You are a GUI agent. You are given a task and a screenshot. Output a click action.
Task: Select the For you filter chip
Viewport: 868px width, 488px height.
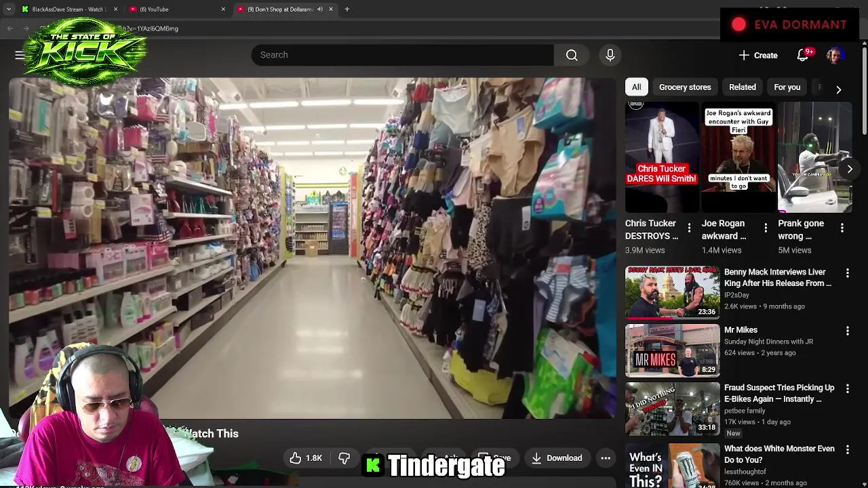(787, 87)
